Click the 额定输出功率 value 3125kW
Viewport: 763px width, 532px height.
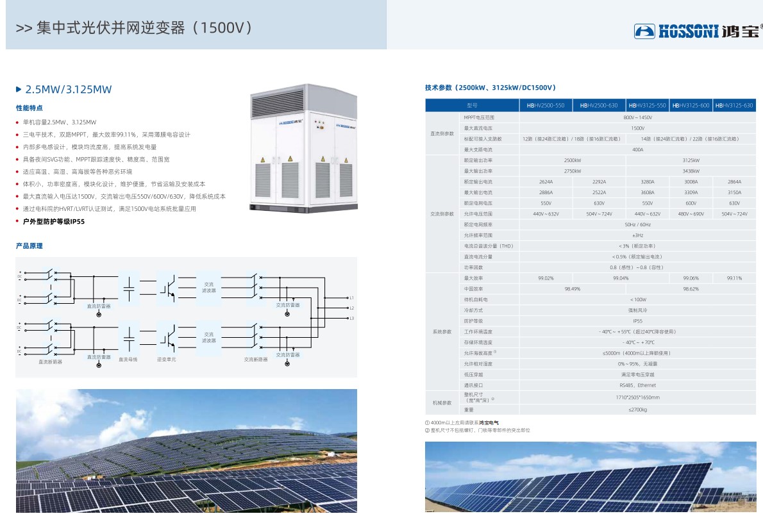coord(691,160)
